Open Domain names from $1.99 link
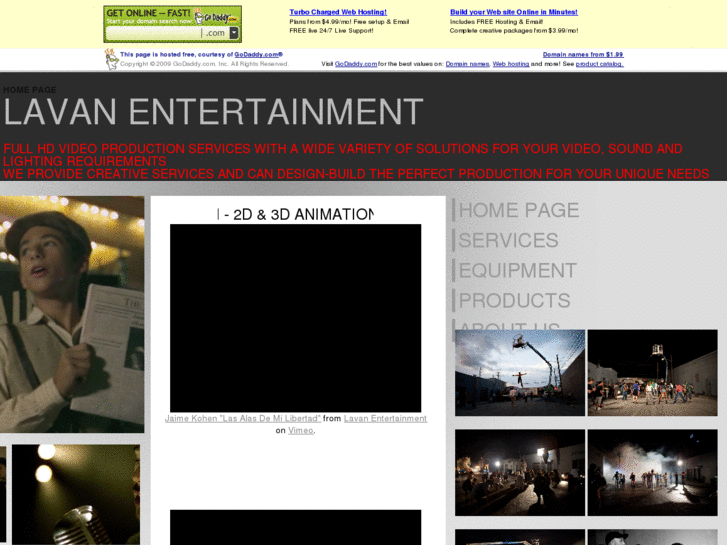This screenshot has height=545, width=727. pyautogui.click(x=583, y=54)
